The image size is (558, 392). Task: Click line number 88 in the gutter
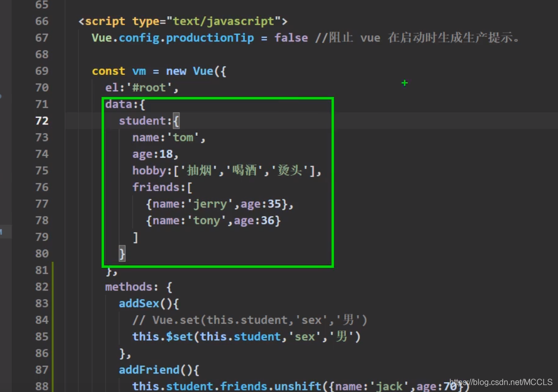pos(42,386)
